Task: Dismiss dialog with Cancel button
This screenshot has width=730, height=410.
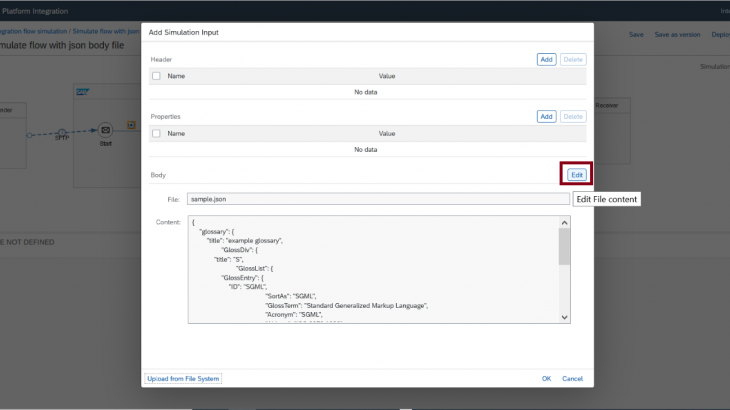Action: [x=572, y=379]
